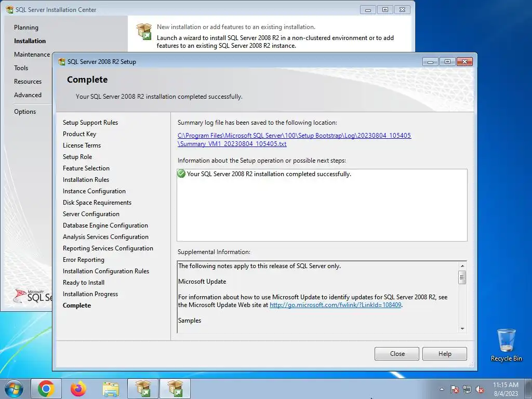
Task: Click the Ready to Install step
Action: [84, 283]
